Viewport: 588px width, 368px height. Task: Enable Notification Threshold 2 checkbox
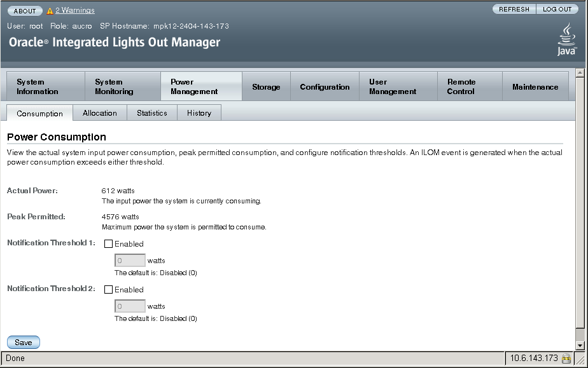coord(108,289)
